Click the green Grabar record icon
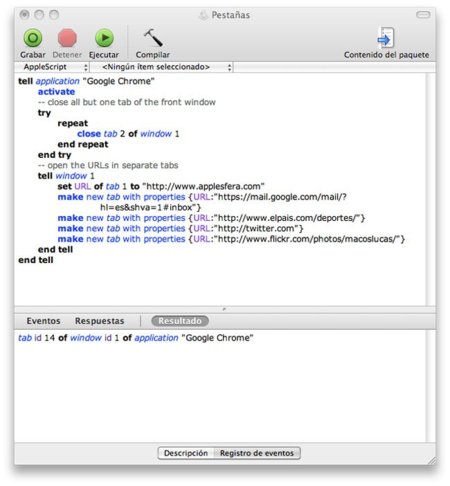Screen dimensions: 450x486 33,38
